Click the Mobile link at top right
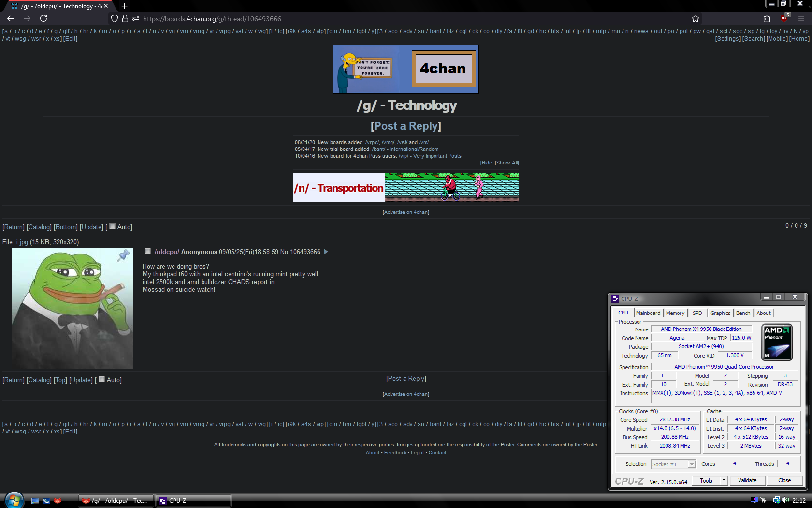 (x=777, y=39)
